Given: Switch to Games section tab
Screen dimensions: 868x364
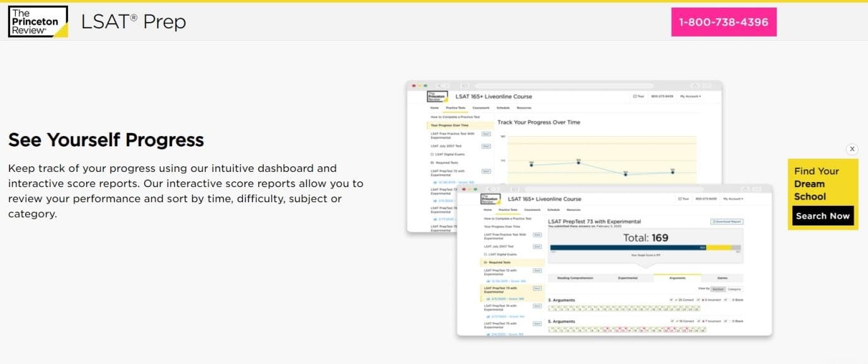Looking at the screenshot, I should pyautogui.click(x=723, y=278).
